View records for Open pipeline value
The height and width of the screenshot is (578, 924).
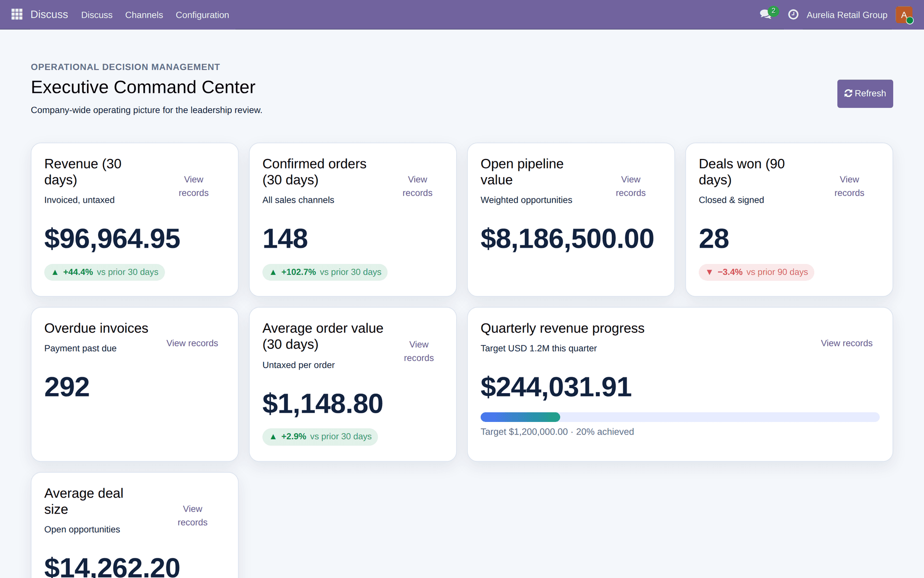pos(630,186)
